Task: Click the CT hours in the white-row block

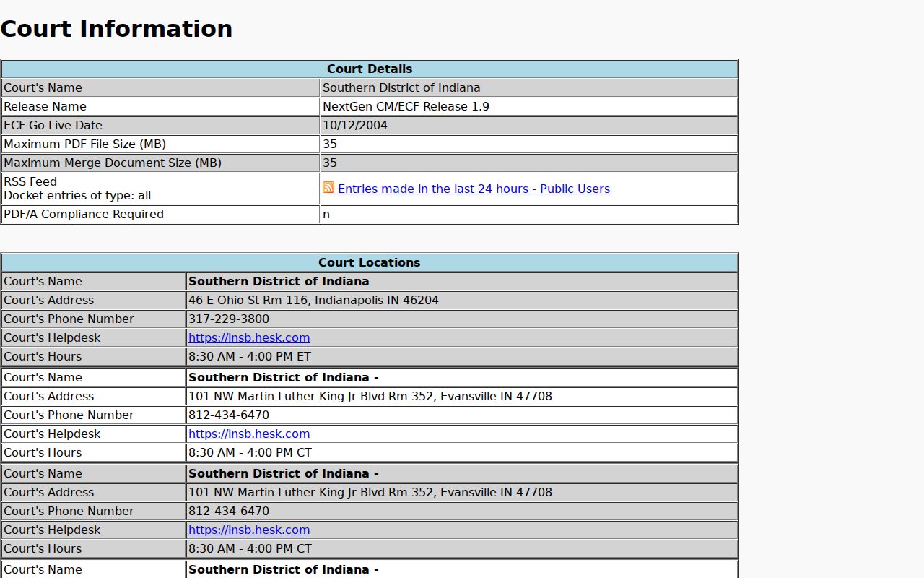Action: tap(250, 453)
